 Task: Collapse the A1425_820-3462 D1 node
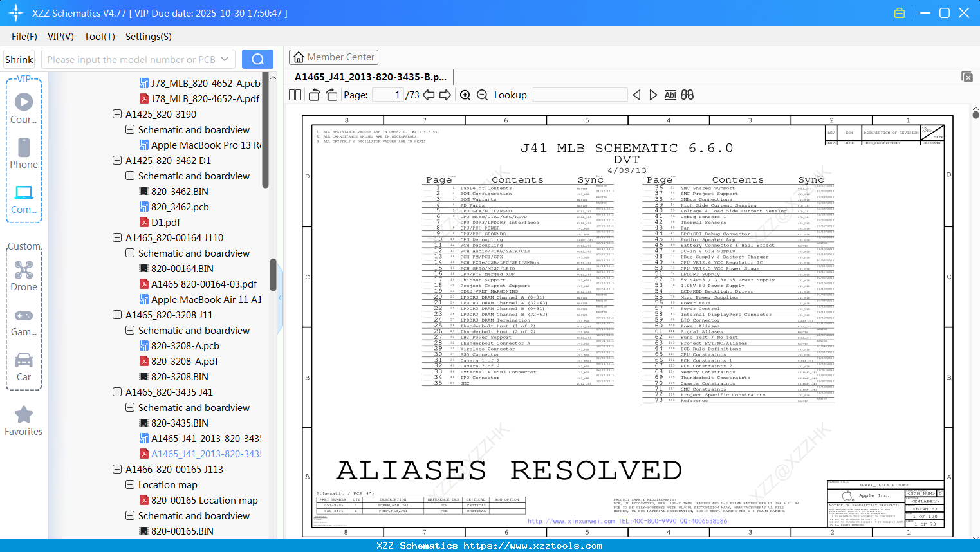117,160
